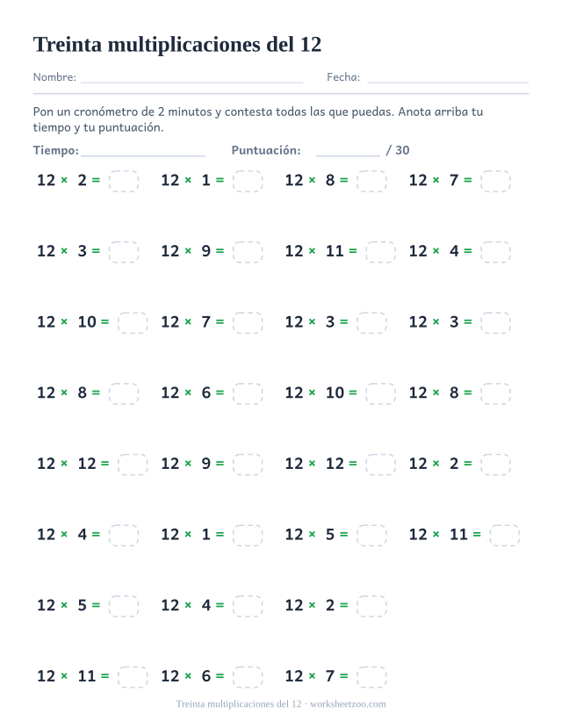
Task: Click the answer box for 12 × 6 in fourth row
Action: tap(248, 393)
